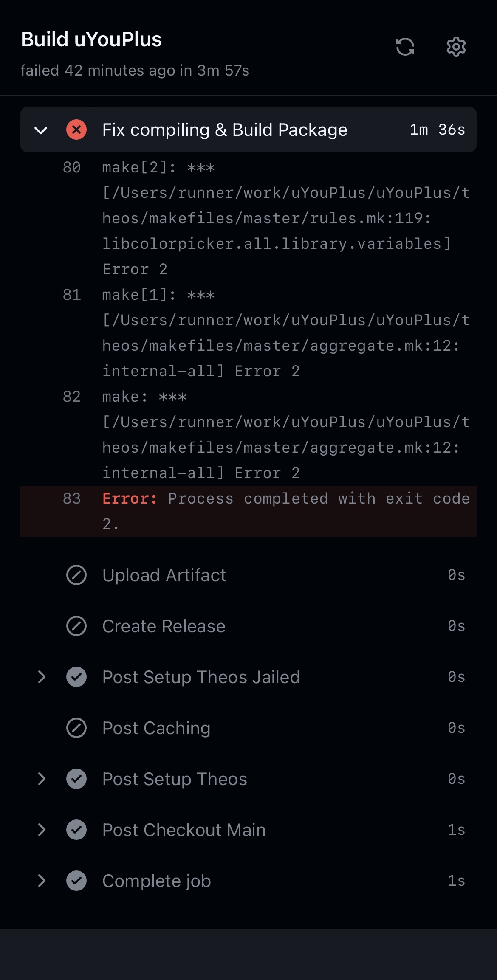The height and width of the screenshot is (980, 497).
Task: Click the red failure icon on Fix compiling step
Action: 77,130
